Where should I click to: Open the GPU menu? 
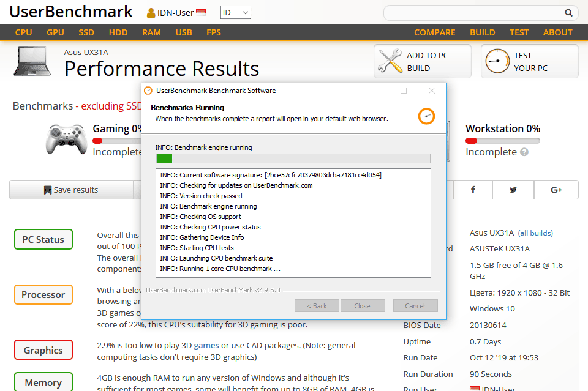point(55,32)
